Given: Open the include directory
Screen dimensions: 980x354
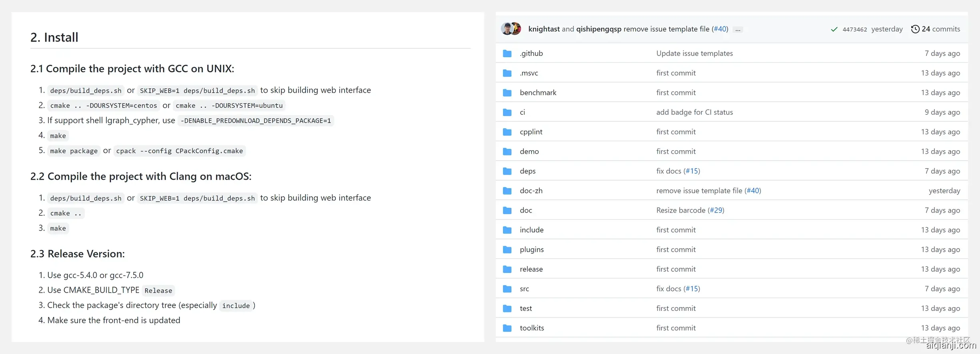Looking at the screenshot, I should click(x=531, y=230).
